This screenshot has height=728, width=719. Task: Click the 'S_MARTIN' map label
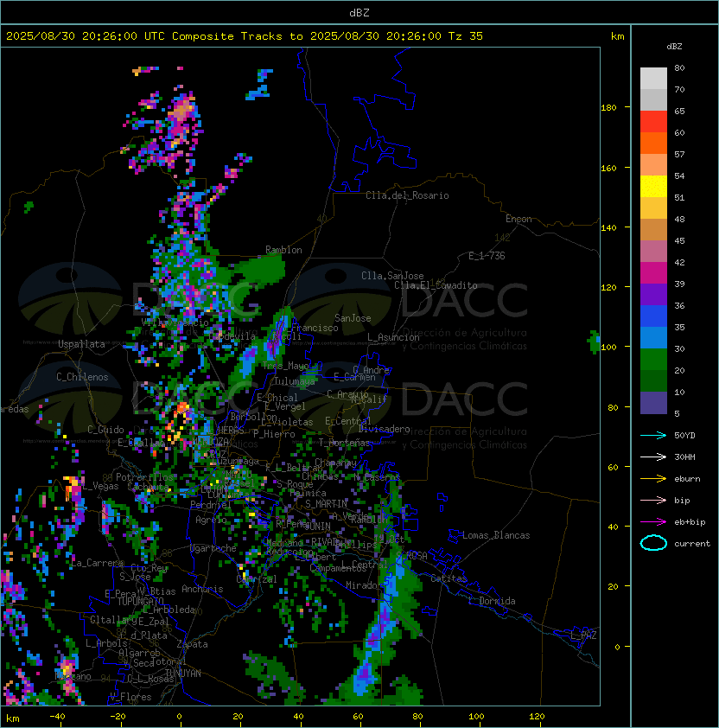pyautogui.click(x=327, y=504)
